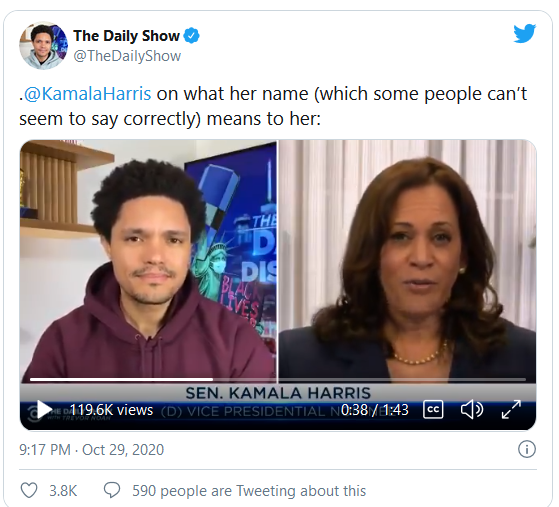Mute the video speaker icon
The height and width of the screenshot is (507, 559).
point(472,409)
